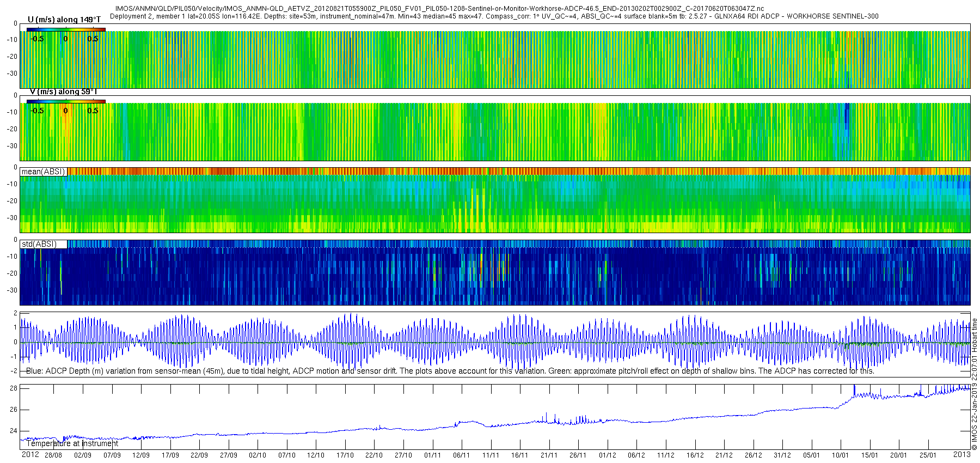
Task: Click the file path title at top
Action: tap(439, 9)
